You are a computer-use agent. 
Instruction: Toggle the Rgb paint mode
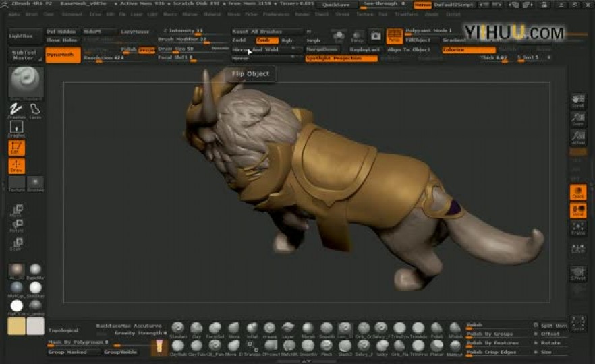[287, 40]
